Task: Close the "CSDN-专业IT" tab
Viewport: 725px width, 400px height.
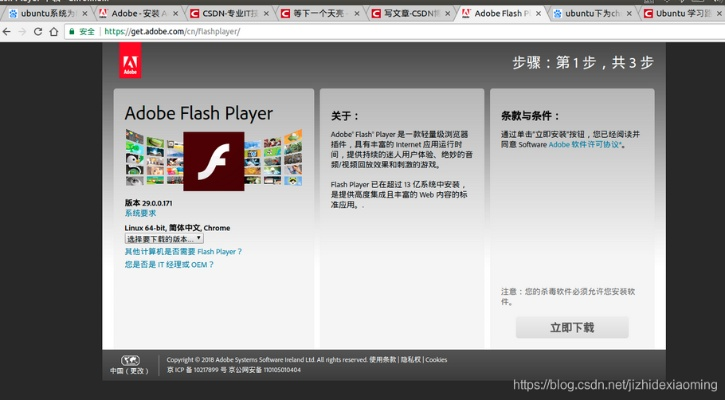Action: click(266, 14)
